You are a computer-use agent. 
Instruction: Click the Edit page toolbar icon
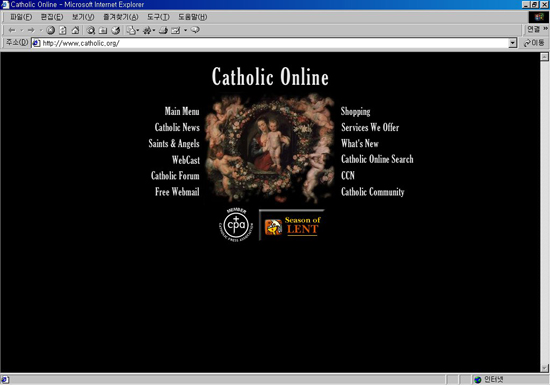[175, 30]
